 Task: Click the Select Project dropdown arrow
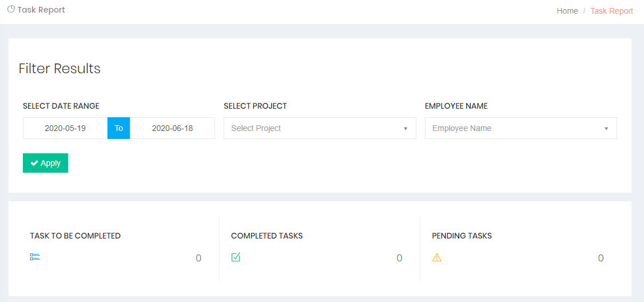406,129
